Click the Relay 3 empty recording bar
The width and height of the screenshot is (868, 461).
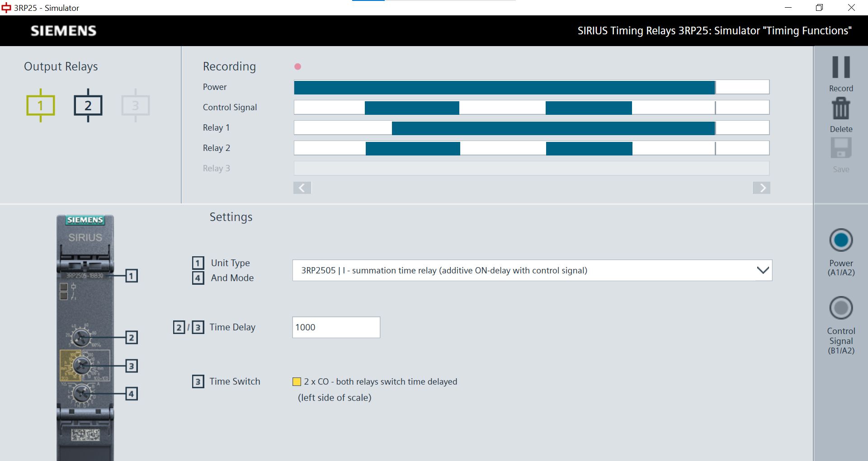click(532, 169)
